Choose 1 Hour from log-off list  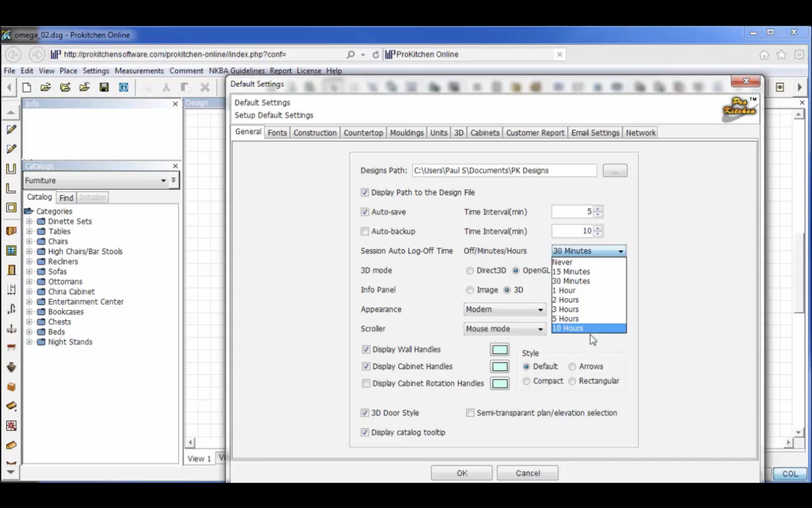click(589, 291)
